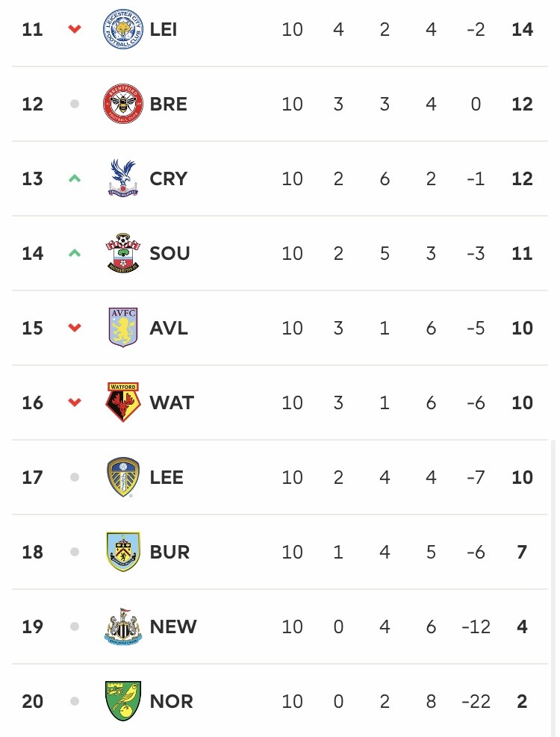Open the NEW team name link
Screen dimensions: 560x737
pyautogui.click(x=173, y=626)
